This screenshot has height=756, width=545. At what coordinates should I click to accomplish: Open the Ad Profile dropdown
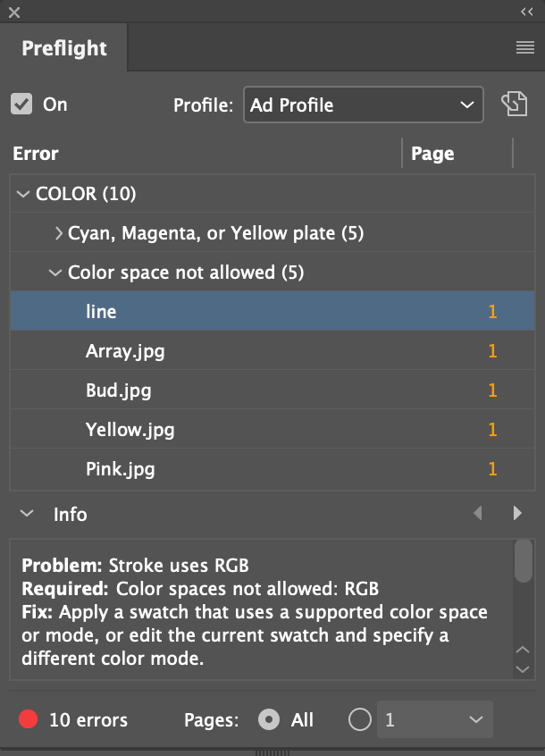(364, 105)
